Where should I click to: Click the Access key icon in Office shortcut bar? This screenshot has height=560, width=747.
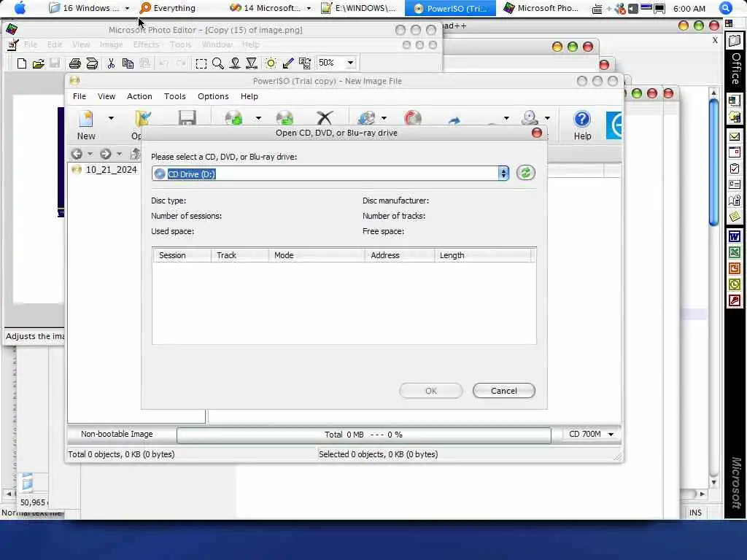pos(734,301)
